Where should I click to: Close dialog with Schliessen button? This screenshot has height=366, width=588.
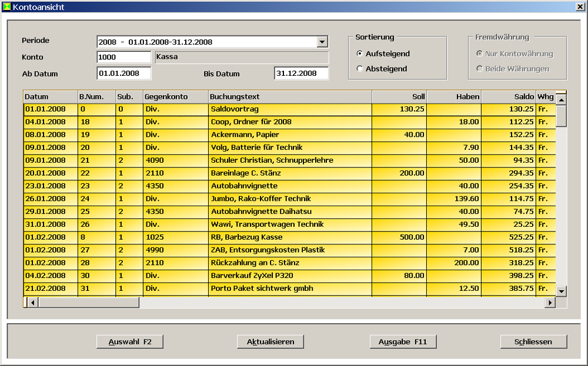tap(533, 341)
